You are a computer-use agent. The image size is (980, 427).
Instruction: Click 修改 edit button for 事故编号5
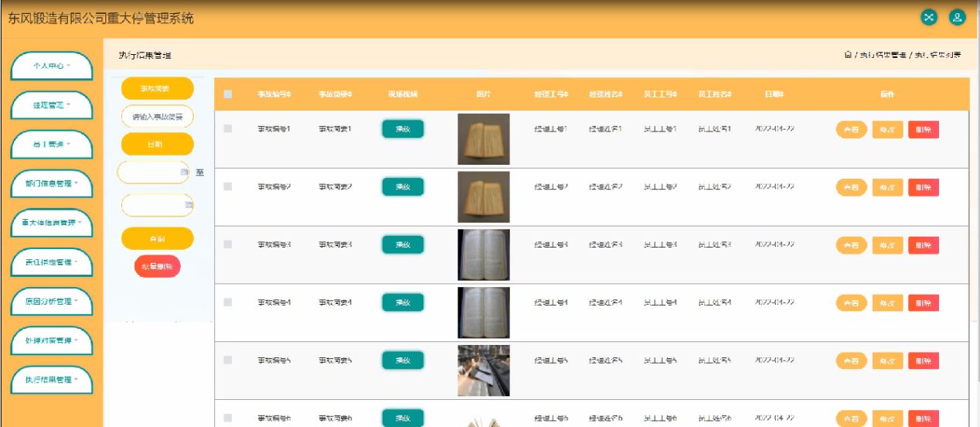[887, 361]
